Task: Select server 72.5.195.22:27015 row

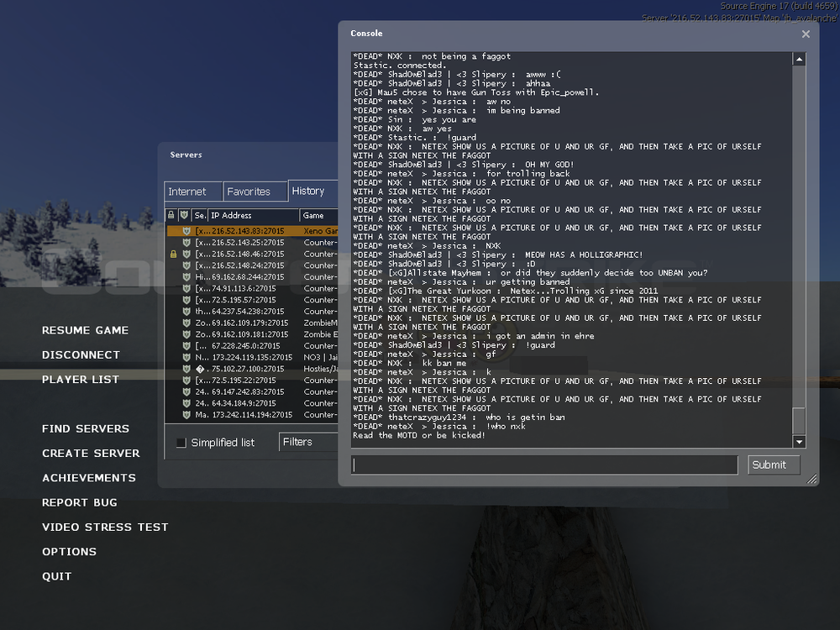Action: pyautogui.click(x=252, y=381)
